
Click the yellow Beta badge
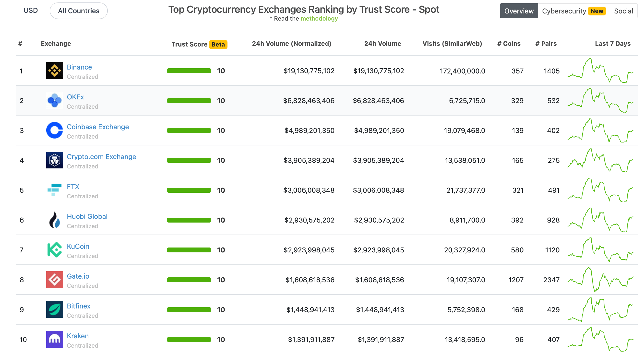coord(218,44)
